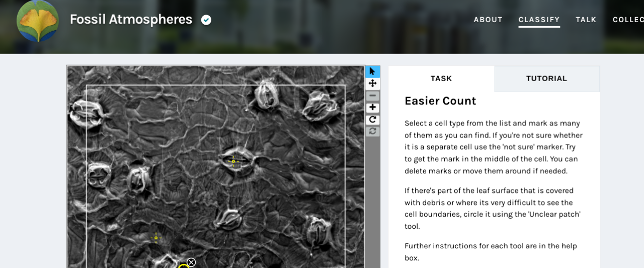
Task: Open the Collect nav item
Action: pos(628,20)
